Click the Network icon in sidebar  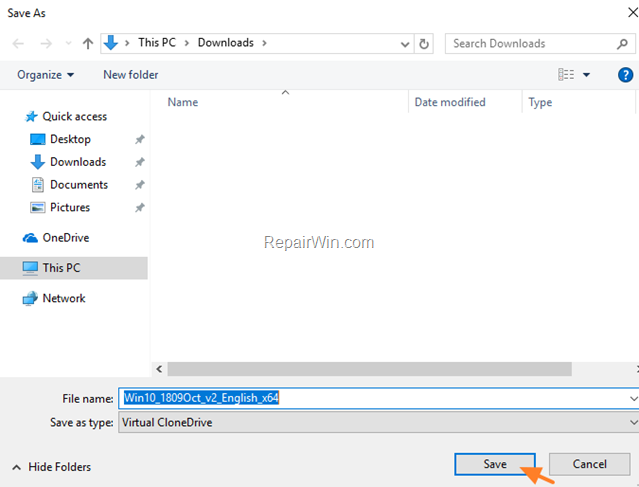point(30,299)
